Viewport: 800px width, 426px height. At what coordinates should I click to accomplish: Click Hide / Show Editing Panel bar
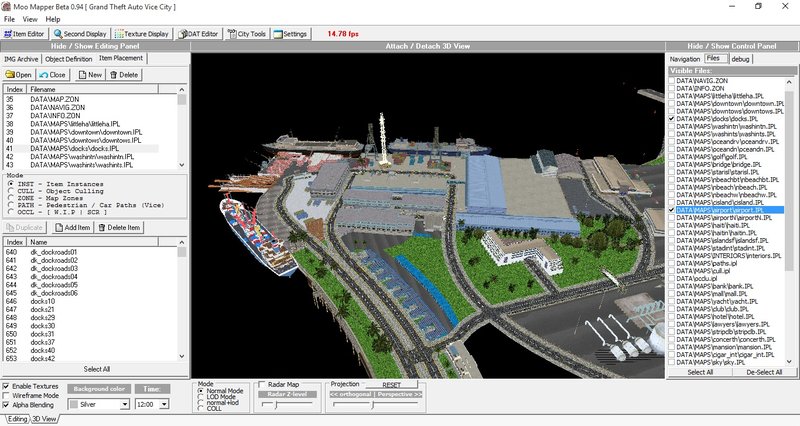coord(95,46)
